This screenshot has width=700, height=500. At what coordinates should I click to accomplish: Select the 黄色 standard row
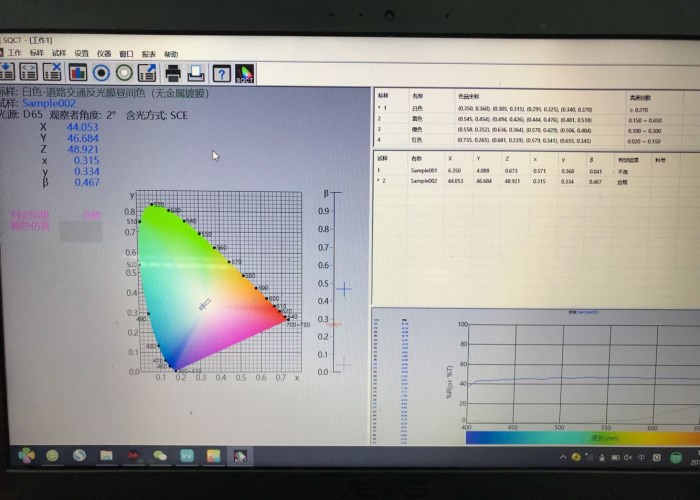(537, 119)
